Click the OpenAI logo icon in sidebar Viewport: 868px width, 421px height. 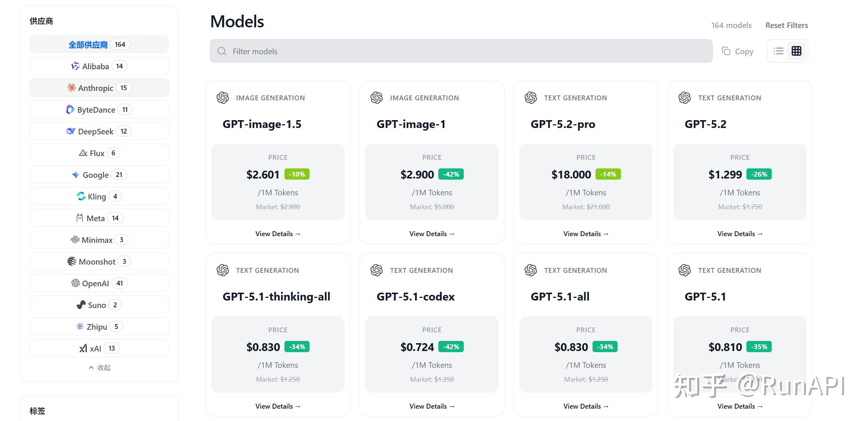coord(76,283)
